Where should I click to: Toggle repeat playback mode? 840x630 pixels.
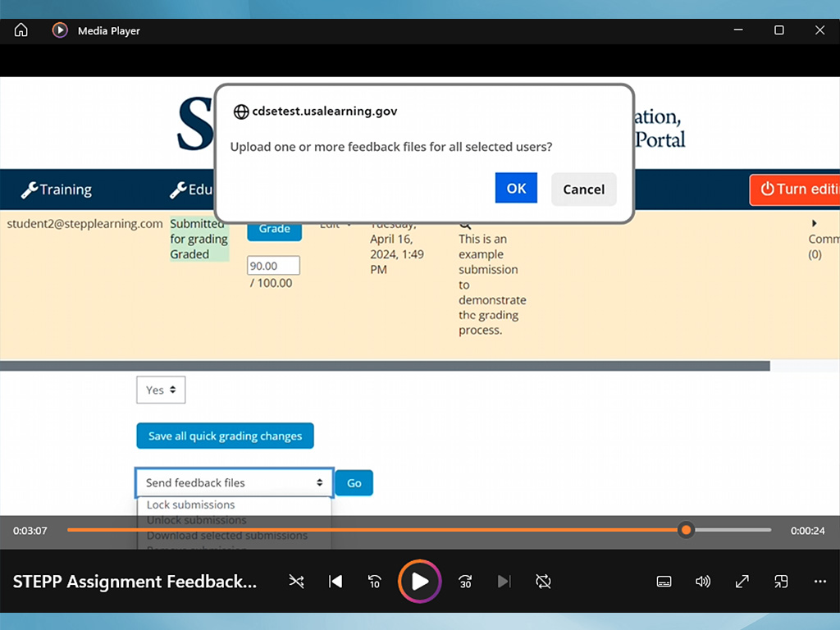click(x=543, y=582)
